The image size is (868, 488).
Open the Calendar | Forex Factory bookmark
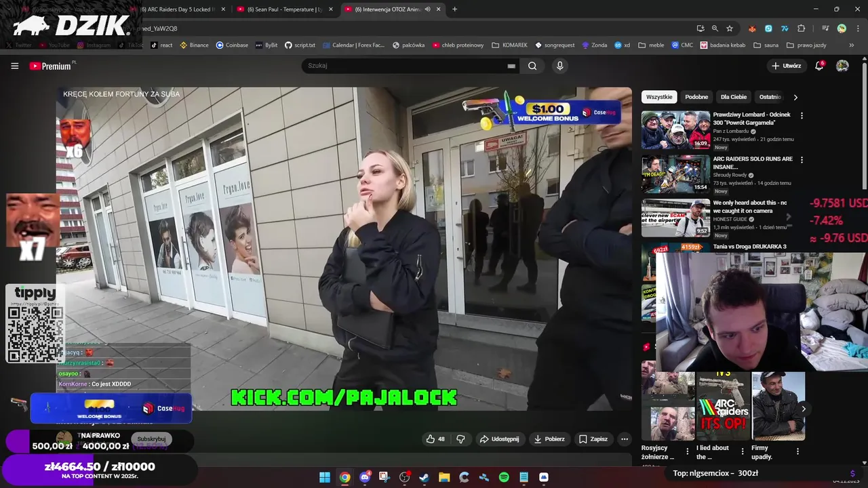click(x=354, y=45)
